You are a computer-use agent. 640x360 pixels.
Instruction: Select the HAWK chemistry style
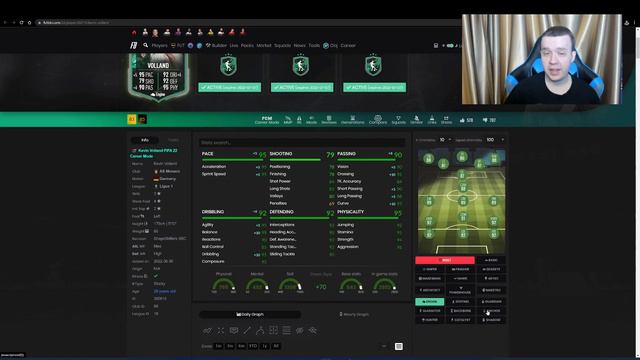click(460, 278)
